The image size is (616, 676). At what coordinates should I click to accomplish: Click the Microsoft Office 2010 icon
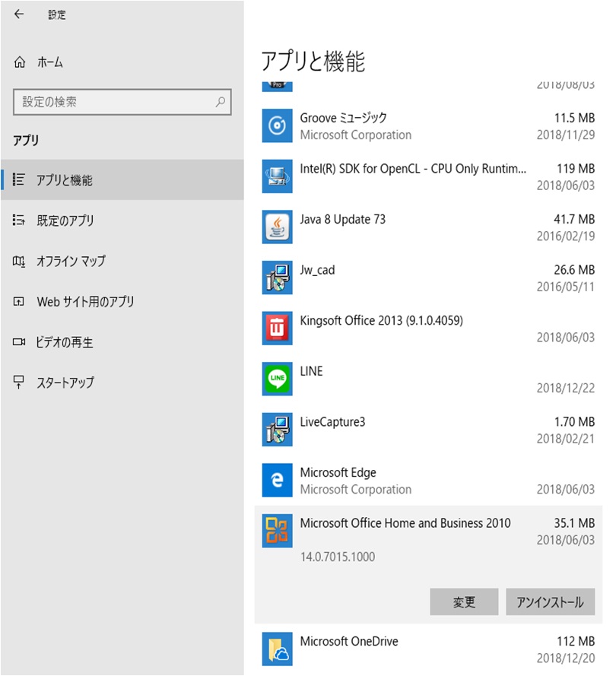point(277,531)
